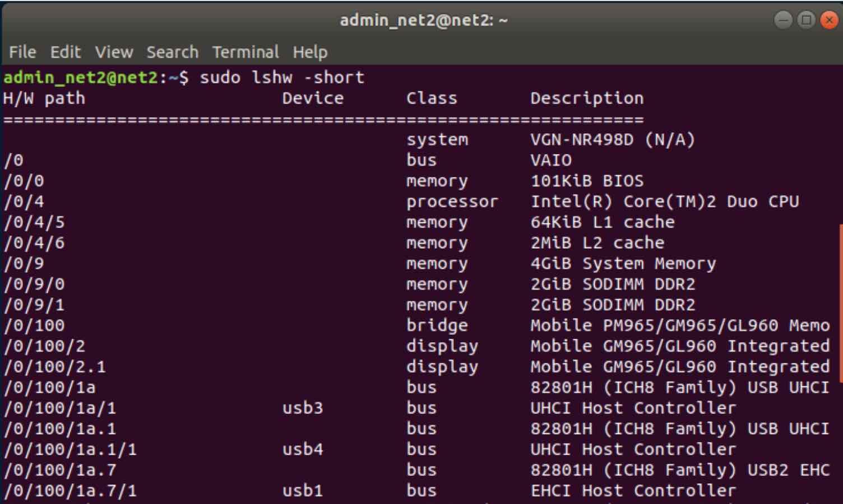This screenshot has width=843, height=504.
Task: Open the Help menu
Action: coord(310,52)
